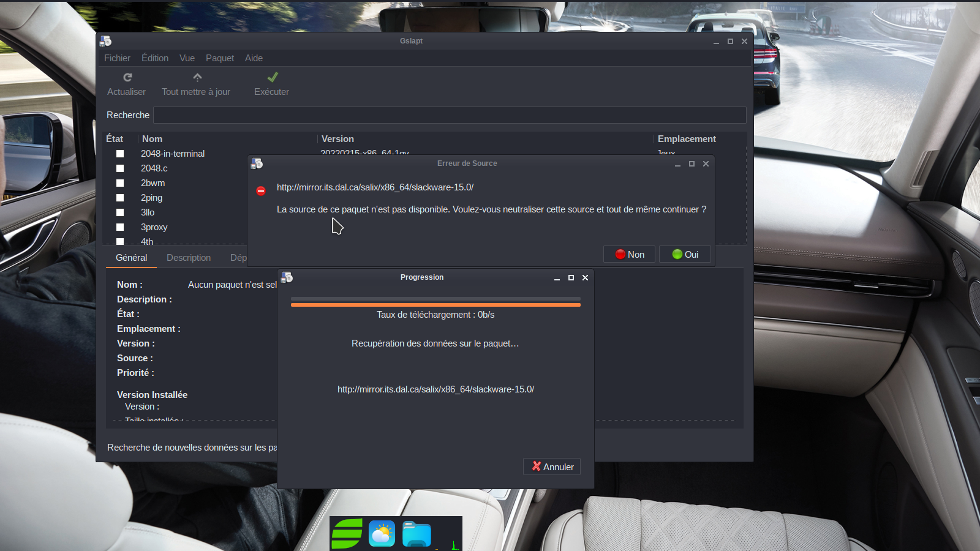Click the Tout mettre à jour icon

pos(197,78)
